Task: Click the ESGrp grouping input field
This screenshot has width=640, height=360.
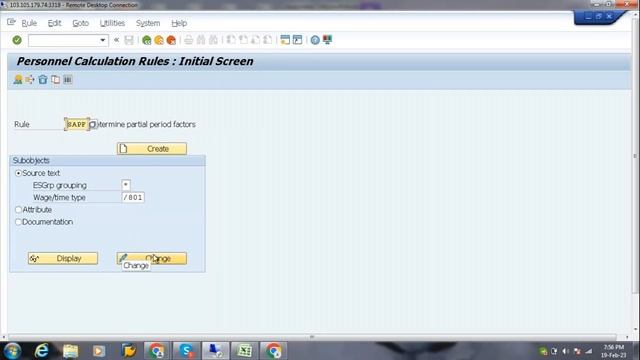Action: (x=126, y=185)
